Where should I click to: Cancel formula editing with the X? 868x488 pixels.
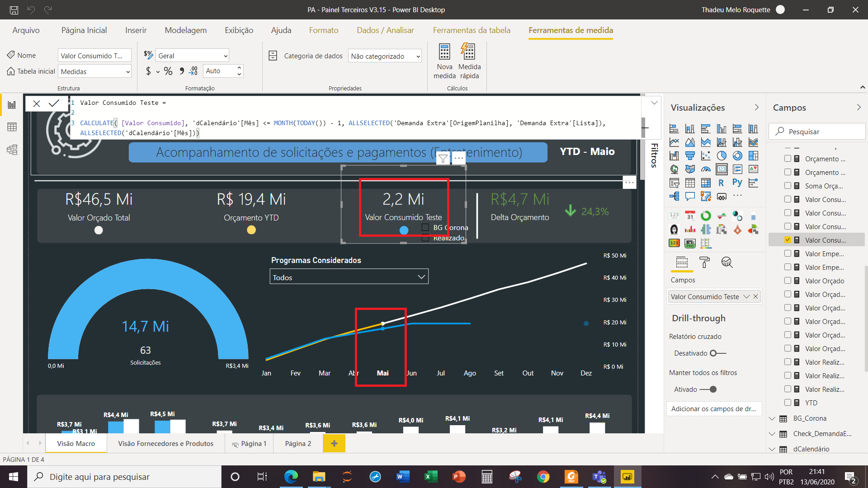[x=37, y=103]
